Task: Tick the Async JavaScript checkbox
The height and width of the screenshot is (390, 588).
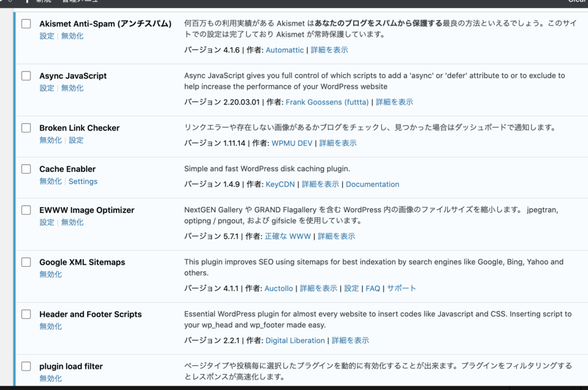Action: point(26,76)
